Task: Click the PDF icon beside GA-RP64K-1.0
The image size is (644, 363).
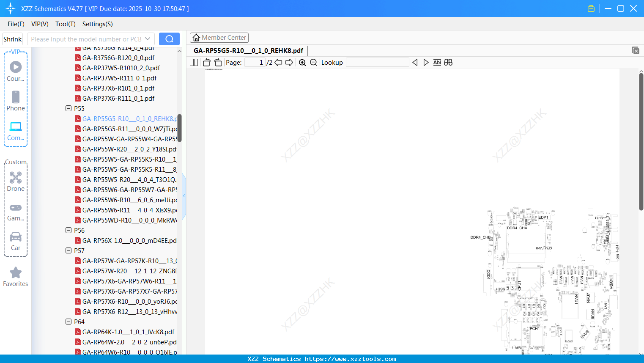Action: point(78,332)
